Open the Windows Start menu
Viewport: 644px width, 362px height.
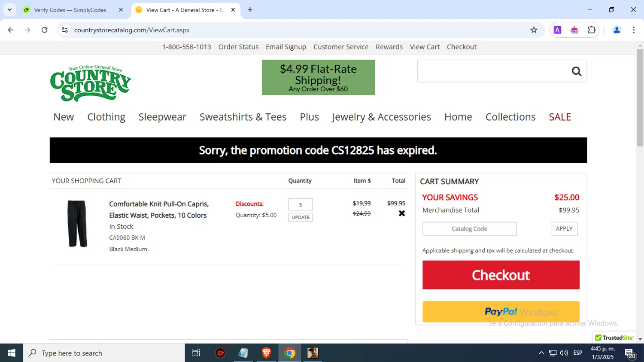click(12, 353)
